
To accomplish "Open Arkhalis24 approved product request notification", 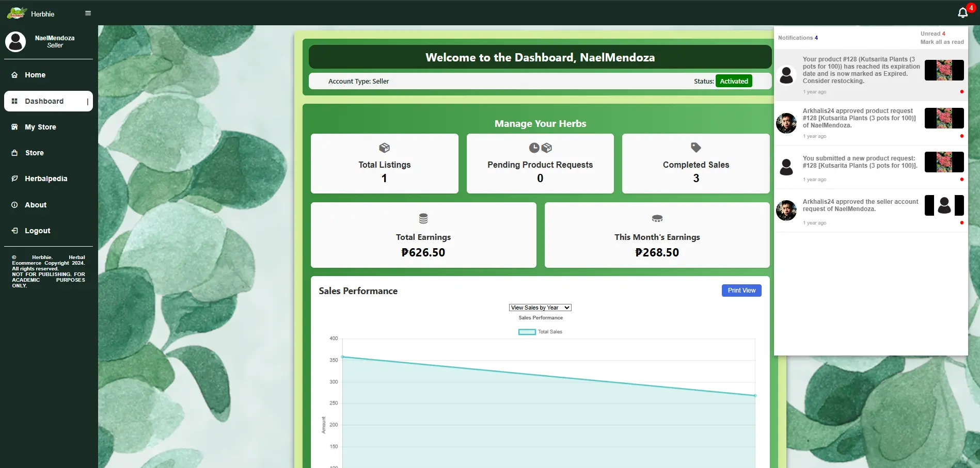I will point(871,123).
